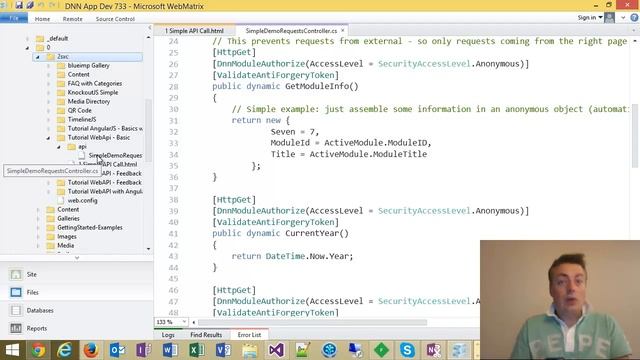The width and height of the screenshot is (640, 360).
Task: Click the blueimp Gallery folder icon
Action: (x=61, y=65)
